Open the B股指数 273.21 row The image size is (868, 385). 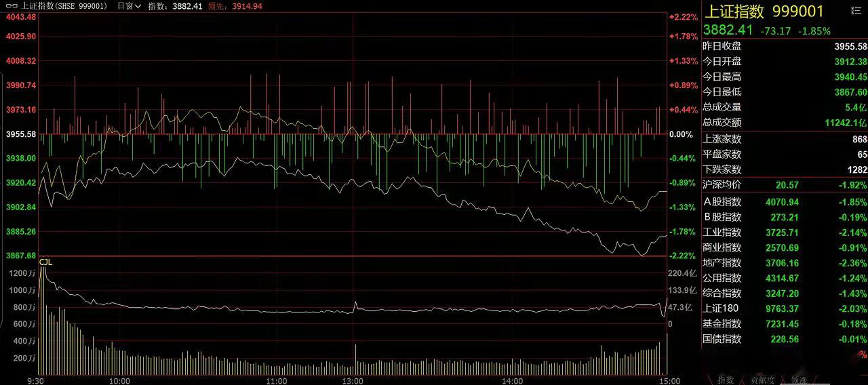pos(785,217)
